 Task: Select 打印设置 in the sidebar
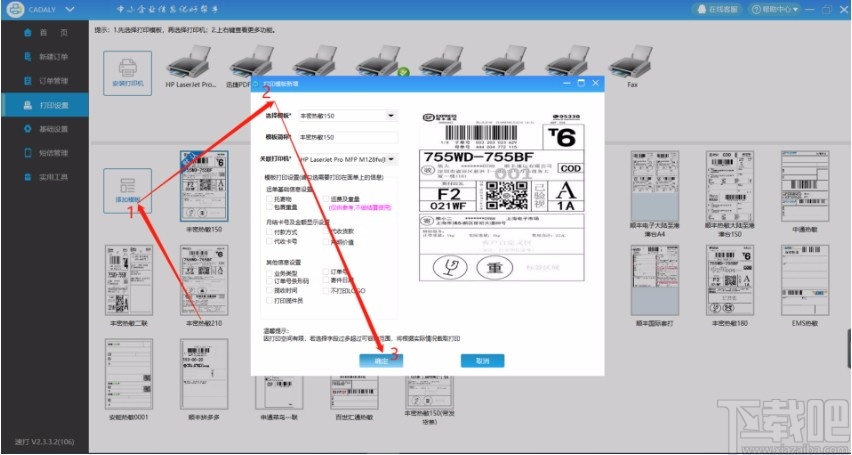point(45,105)
